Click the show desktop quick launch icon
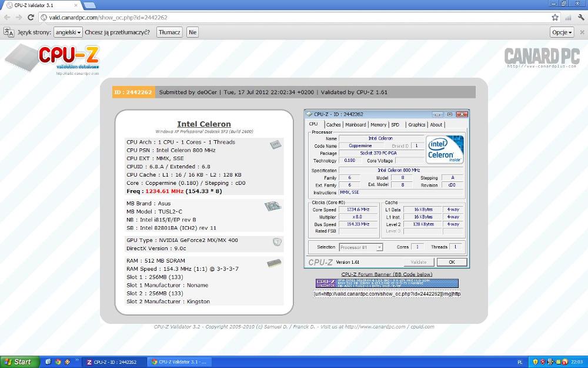The width and height of the screenshot is (588, 368). tap(48, 362)
